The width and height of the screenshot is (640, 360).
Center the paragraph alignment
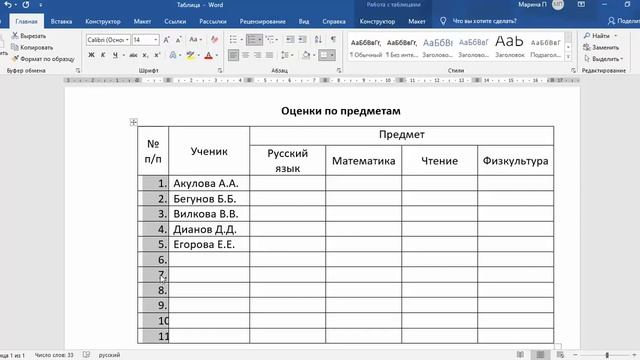[245, 55]
